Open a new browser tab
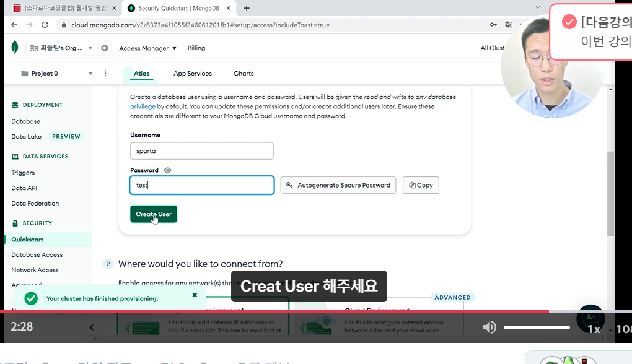 pyautogui.click(x=247, y=8)
